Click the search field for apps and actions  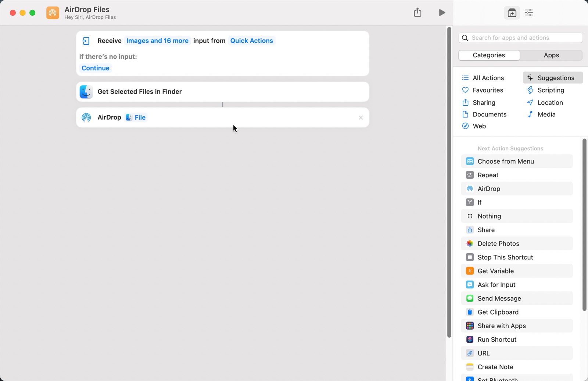click(520, 38)
